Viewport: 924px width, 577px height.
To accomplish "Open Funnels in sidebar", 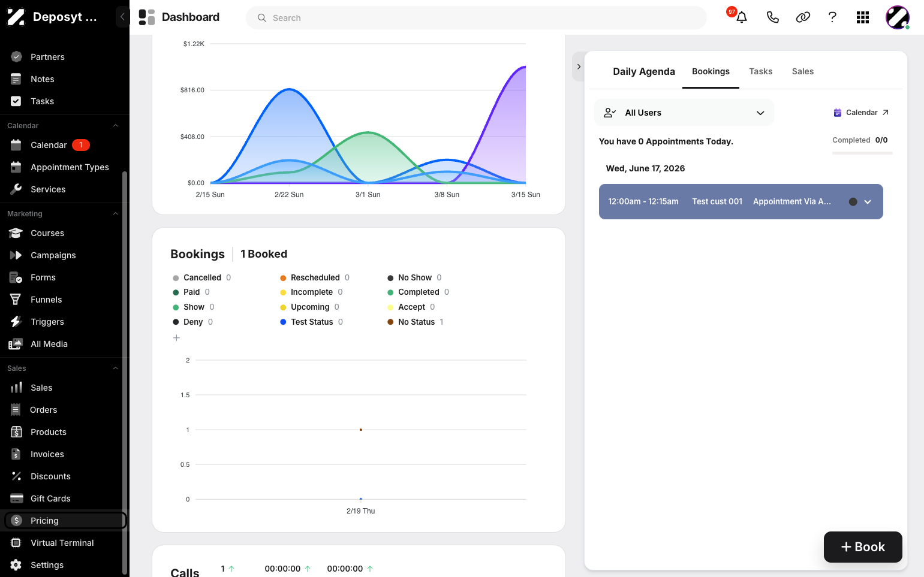I will 46,300.
